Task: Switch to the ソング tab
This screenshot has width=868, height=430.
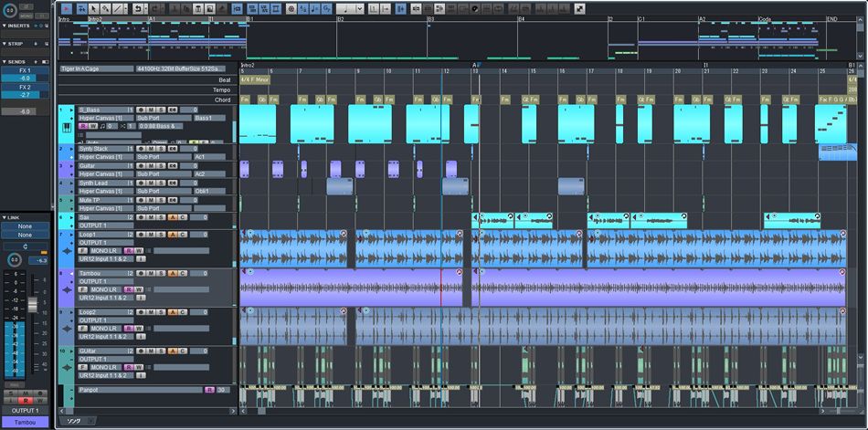Action: click(74, 421)
